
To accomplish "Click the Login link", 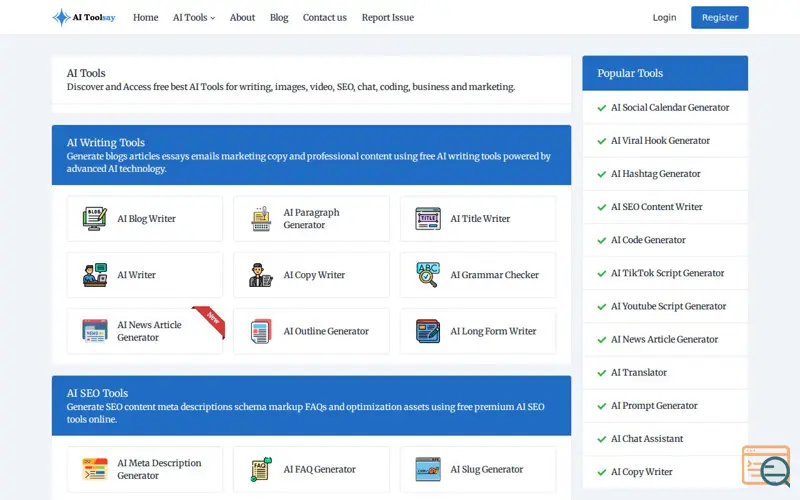I will (664, 17).
